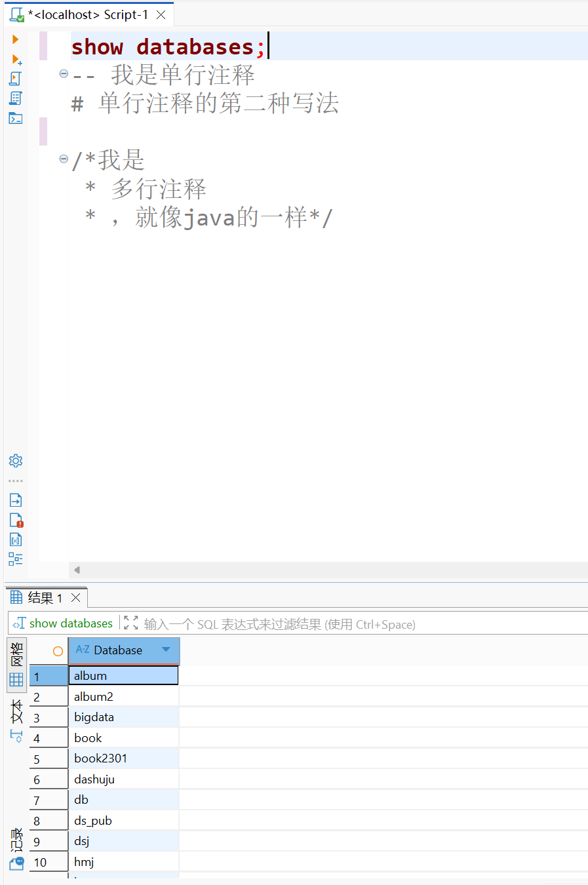588x885 pixels.
Task: Click the export data file icon
Action: (15, 500)
